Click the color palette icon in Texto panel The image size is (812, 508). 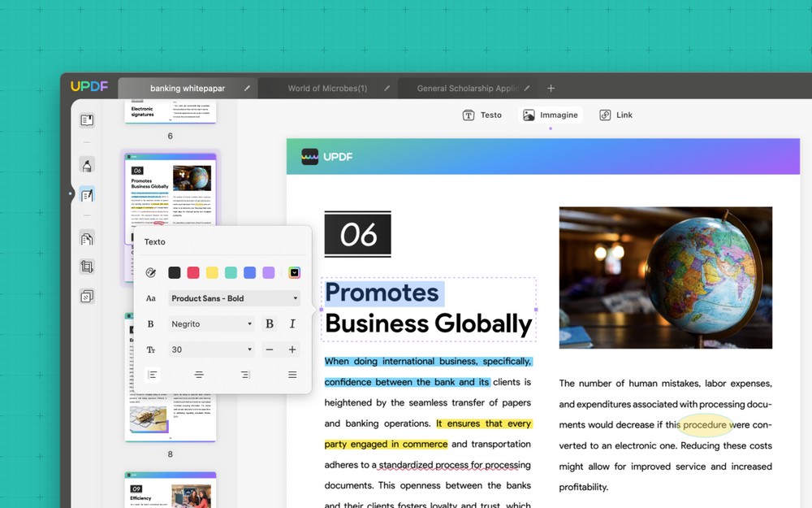click(x=151, y=272)
